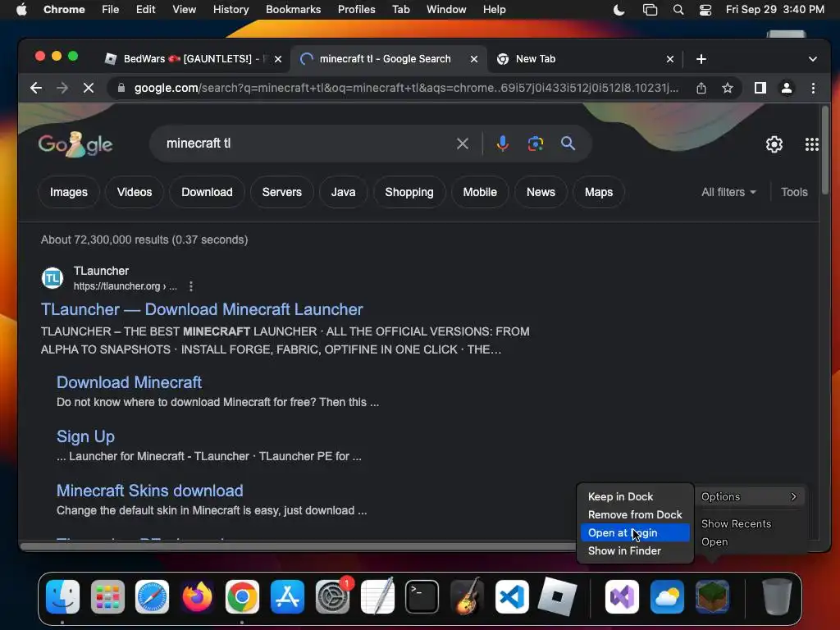Click the voice search microphone icon
This screenshot has height=630, width=840.
(x=503, y=144)
